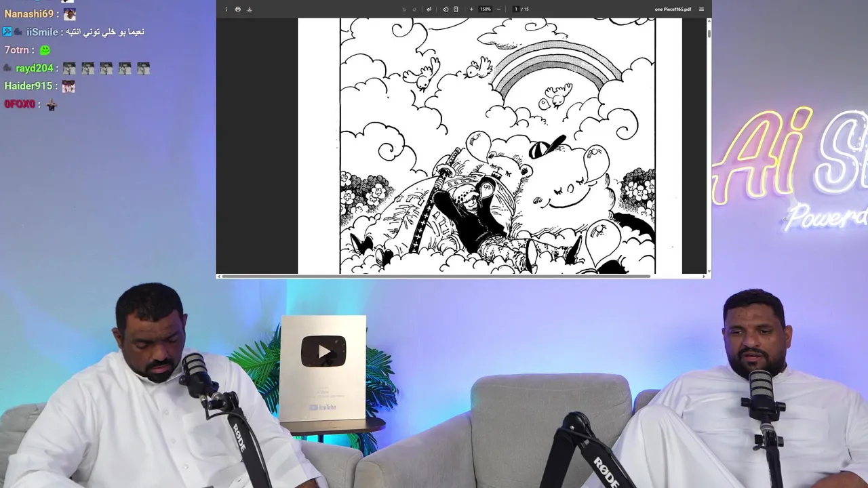
Task: Click the 0FOX0 username in chat
Action: tap(19, 104)
